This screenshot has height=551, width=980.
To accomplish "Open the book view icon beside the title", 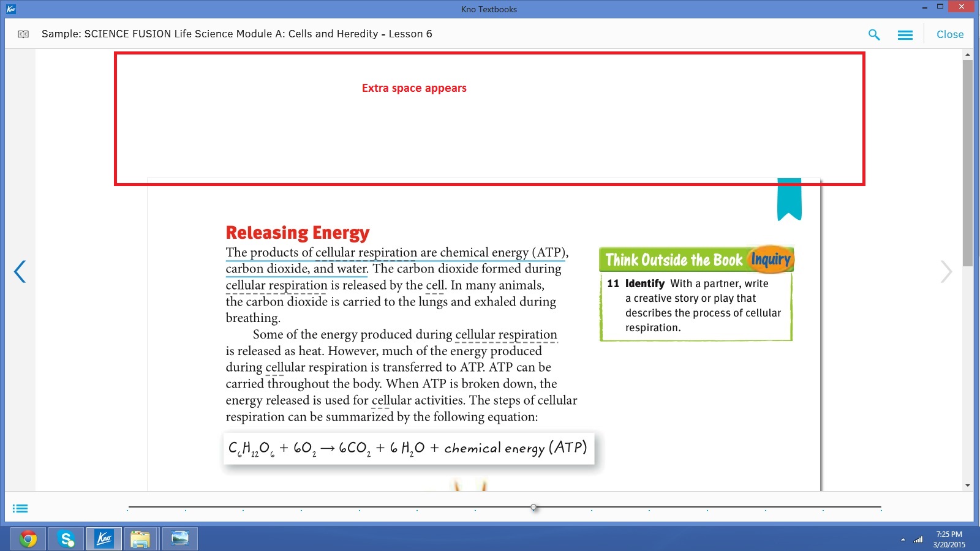I will pyautogui.click(x=23, y=34).
